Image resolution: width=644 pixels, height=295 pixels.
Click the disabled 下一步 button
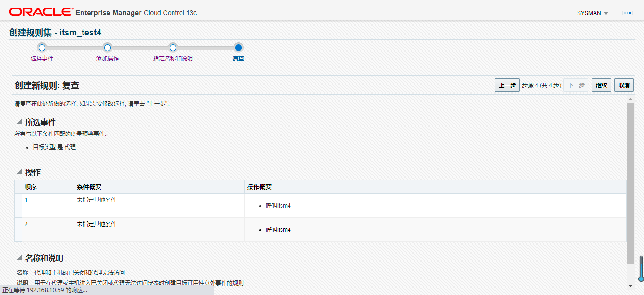click(576, 85)
